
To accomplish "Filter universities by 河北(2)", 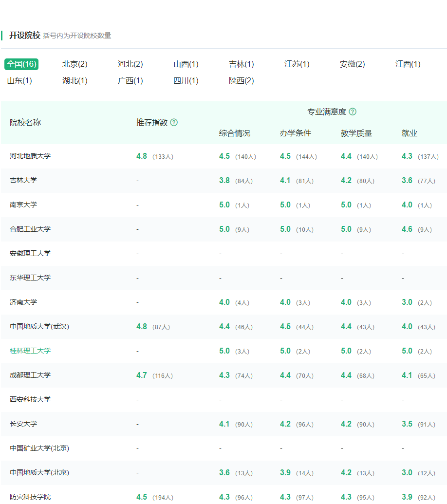I will [x=130, y=64].
